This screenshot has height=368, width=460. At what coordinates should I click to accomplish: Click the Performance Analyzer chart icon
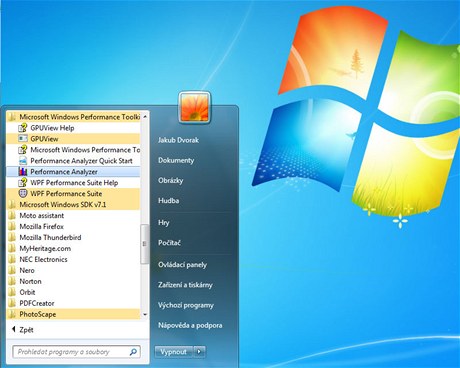click(22, 172)
